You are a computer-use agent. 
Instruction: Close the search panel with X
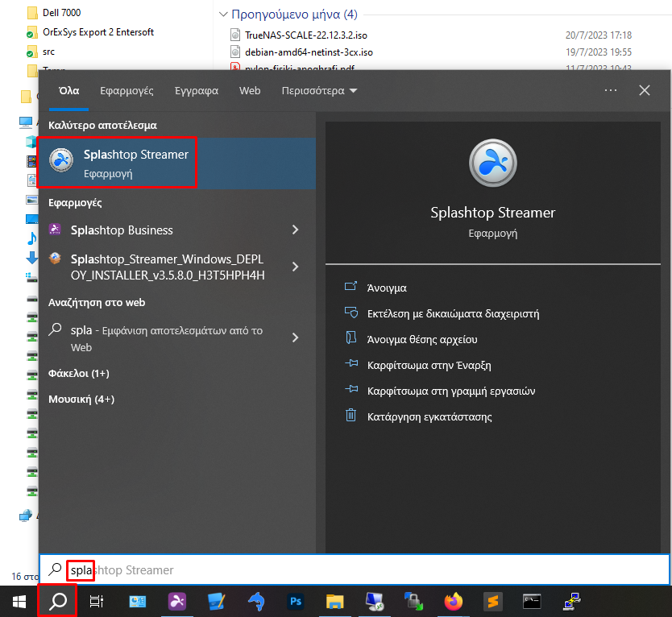point(645,90)
